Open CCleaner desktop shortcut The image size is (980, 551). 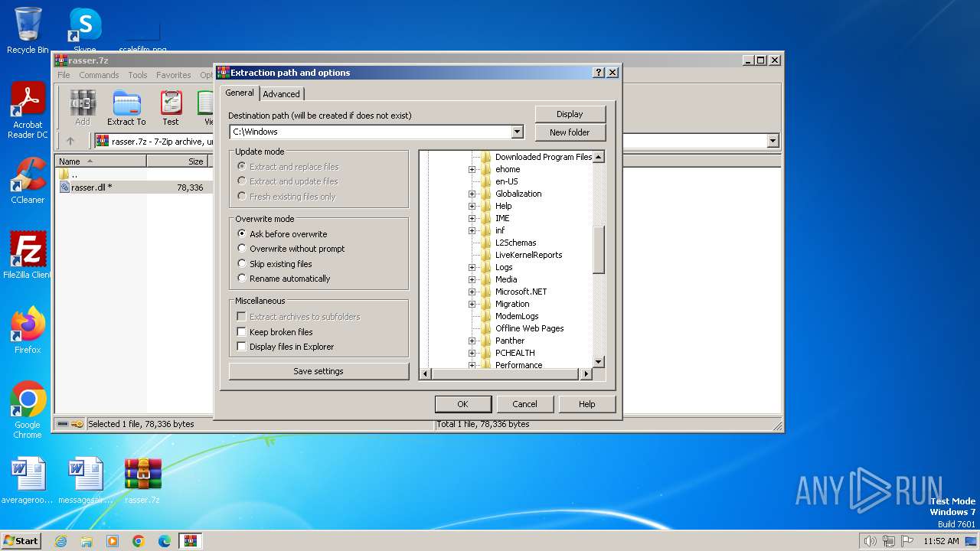[x=28, y=181]
